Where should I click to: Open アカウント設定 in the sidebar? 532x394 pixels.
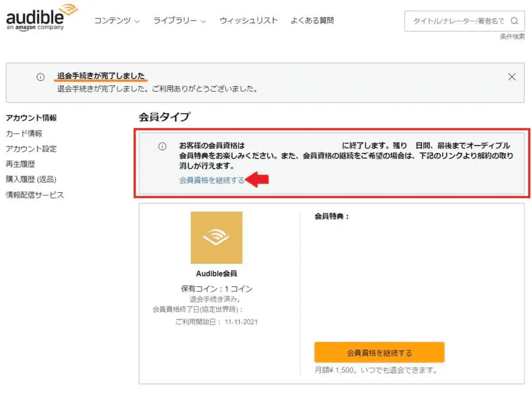31,149
